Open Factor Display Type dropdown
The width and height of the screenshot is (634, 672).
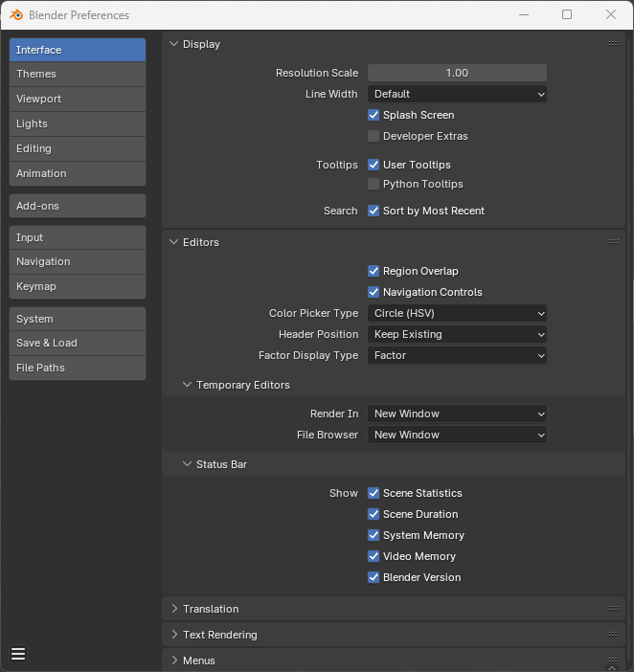tap(457, 355)
